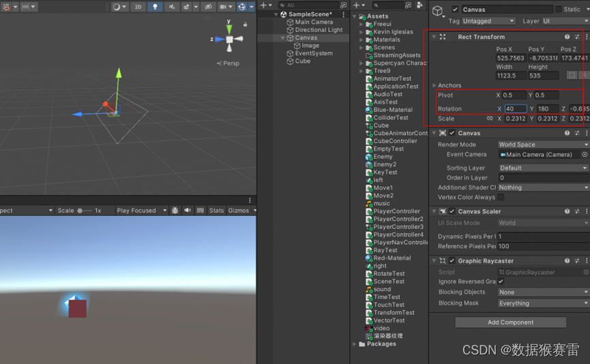Expand the Materials folder

pyautogui.click(x=362, y=40)
